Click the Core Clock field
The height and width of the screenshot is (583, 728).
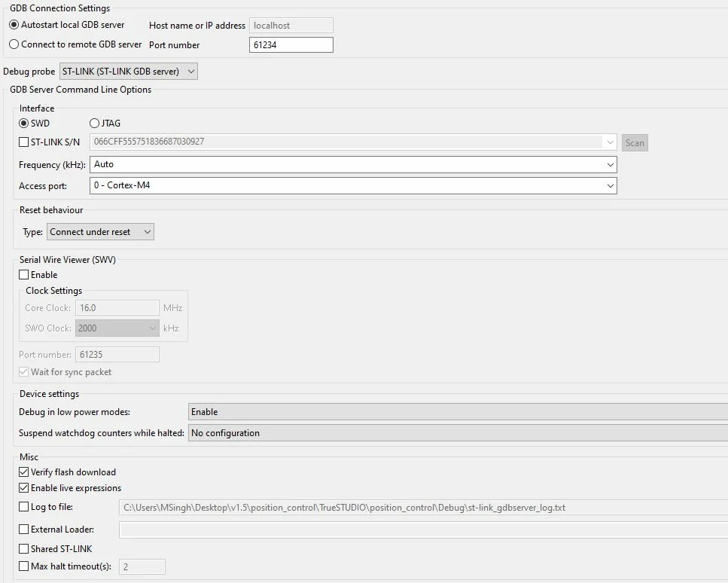[117, 308]
